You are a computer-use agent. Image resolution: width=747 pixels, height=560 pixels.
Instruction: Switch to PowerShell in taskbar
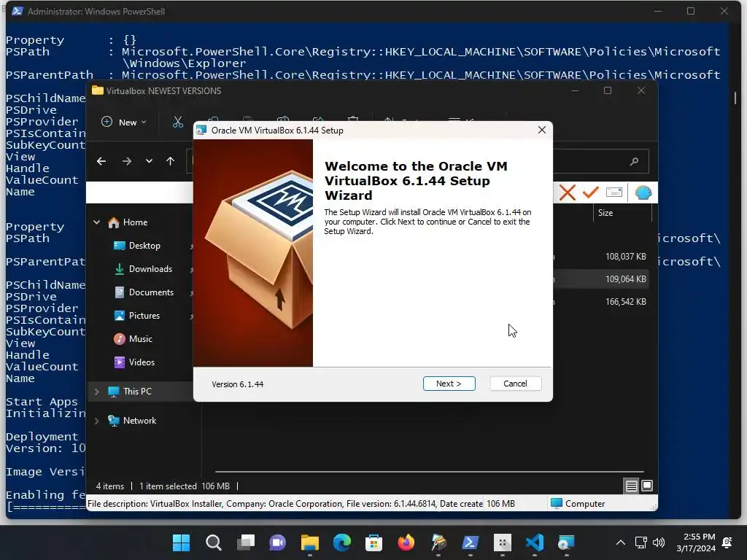click(471, 542)
